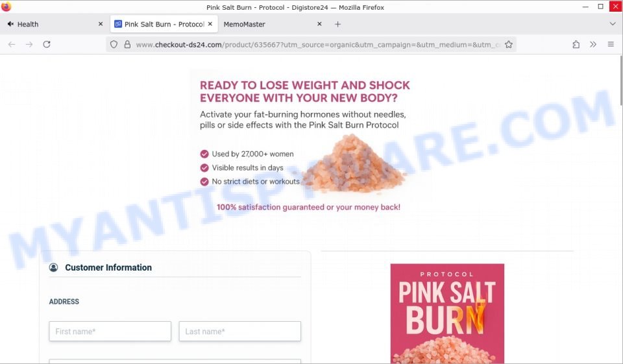Click the Pink Salt Burn product image
Viewport: 623px width, 364px height.
click(447, 313)
